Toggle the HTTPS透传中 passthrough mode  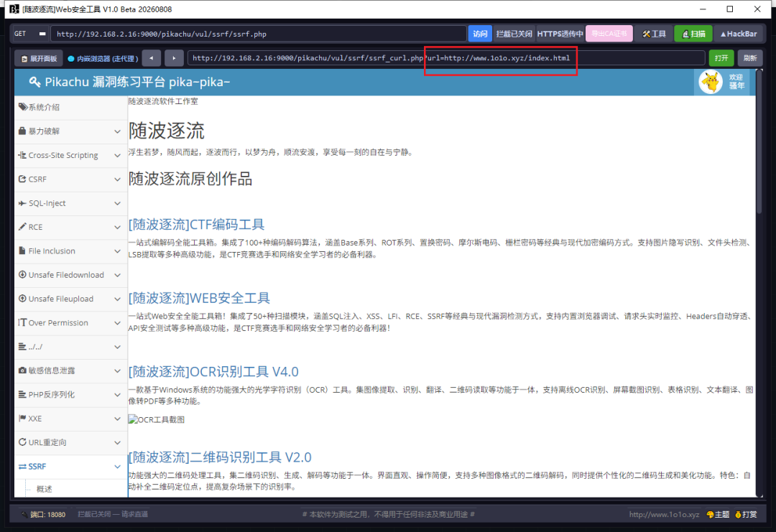560,34
